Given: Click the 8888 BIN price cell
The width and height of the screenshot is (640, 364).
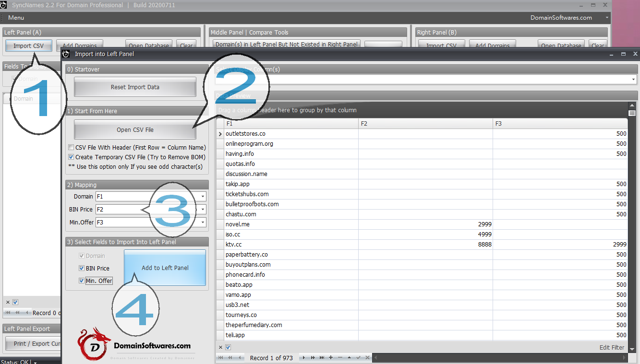Looking at the screenshot, I should pyautogui.click(x=425, y=245).
